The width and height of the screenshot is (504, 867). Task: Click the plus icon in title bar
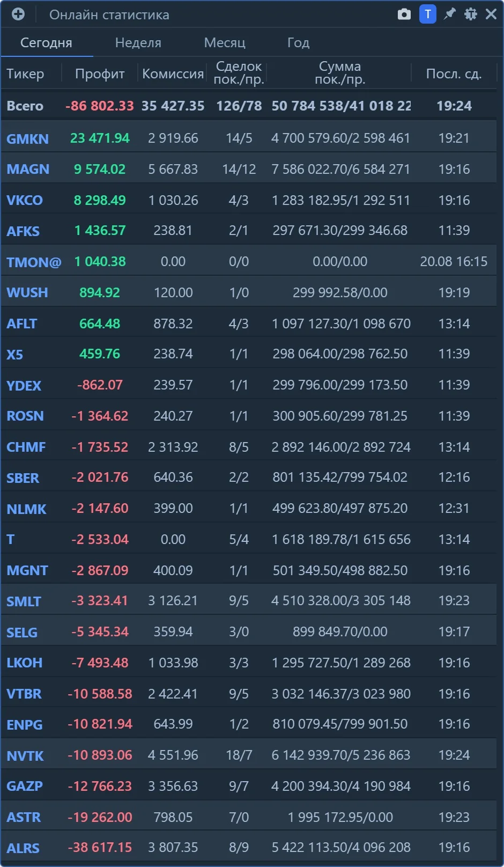tap(18, 14)
